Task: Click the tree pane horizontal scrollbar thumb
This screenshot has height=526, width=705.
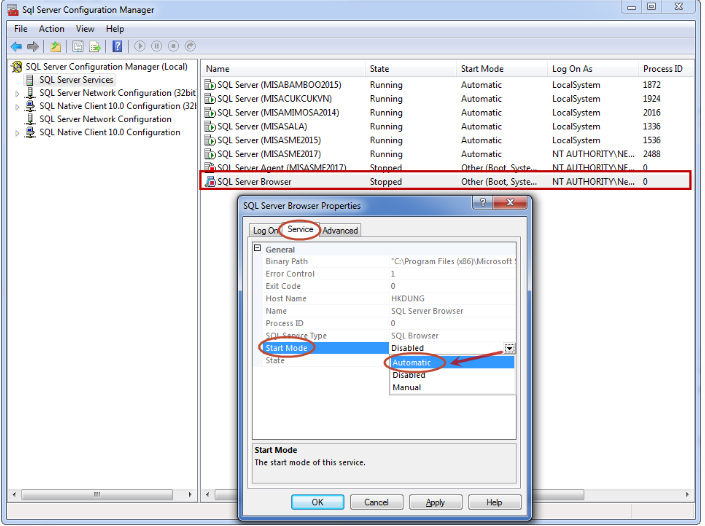Action: click(97, 495)
